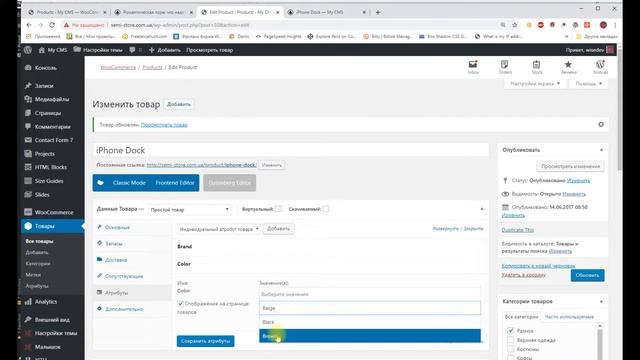
Task: Click Добавить attribute button
Action: pos(278,229)
